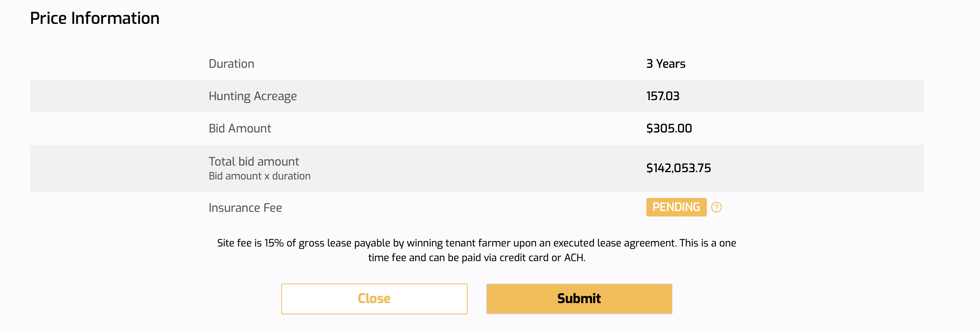Click the Bid Amount label
The image size is (980, 332).
click(240, 129)
